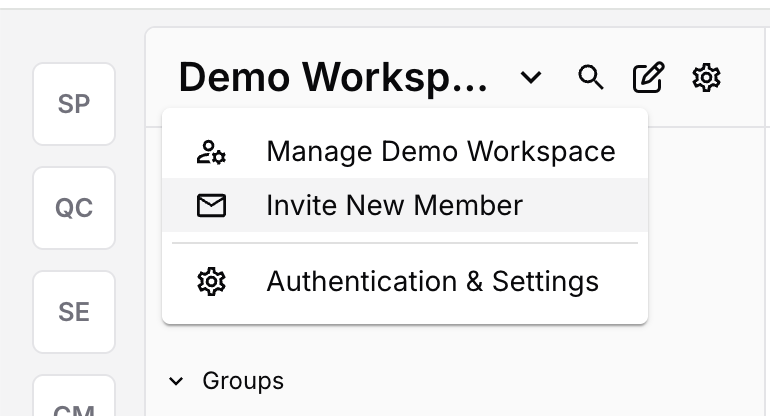Choose Invite New Member from menu
770x416 pixels.
[405, 205]
